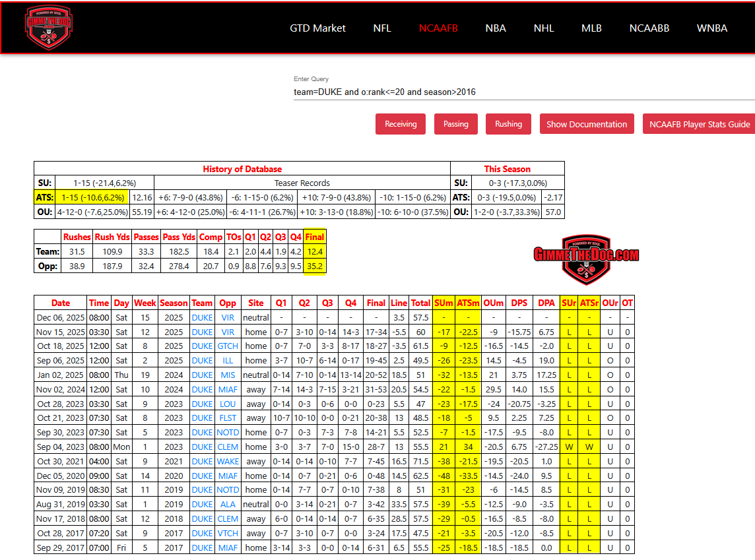Click the Rushing button
Viewport: 755px width, 560px height.
coord(508,124)
